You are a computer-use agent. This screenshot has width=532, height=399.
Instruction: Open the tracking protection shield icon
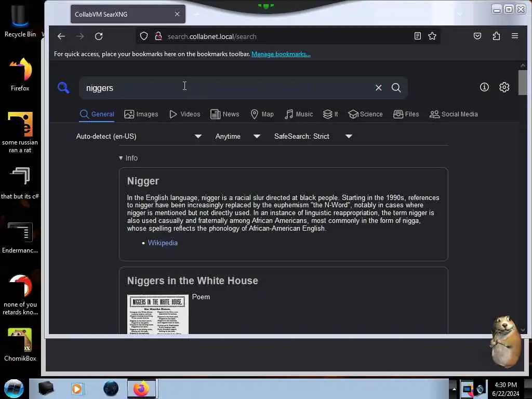(144, 36)
